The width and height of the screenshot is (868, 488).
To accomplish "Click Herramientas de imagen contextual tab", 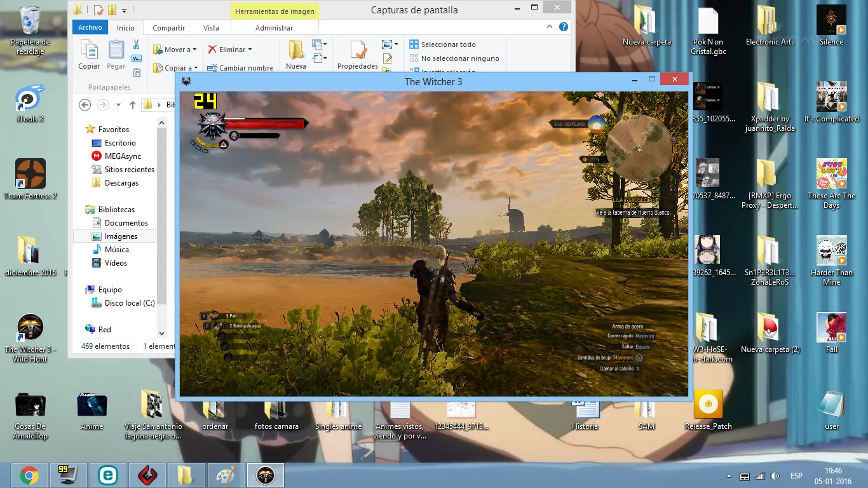I will click(274, 11).
